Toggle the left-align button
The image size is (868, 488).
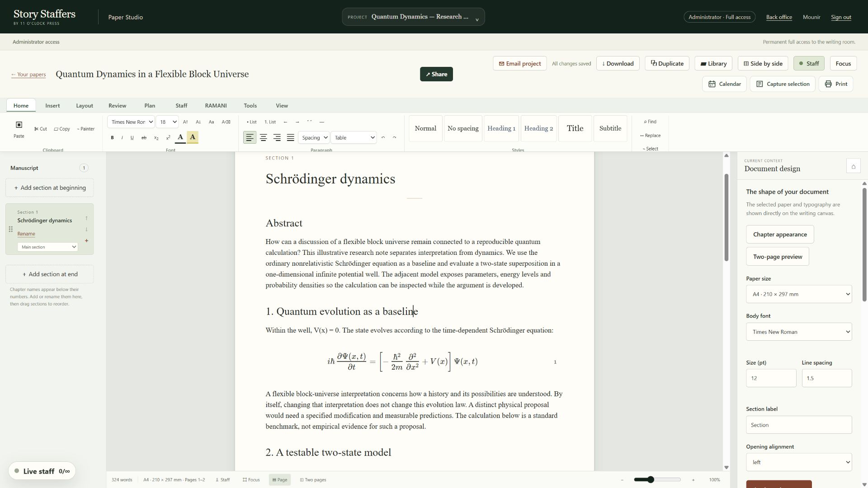click(x=250, y=137)
